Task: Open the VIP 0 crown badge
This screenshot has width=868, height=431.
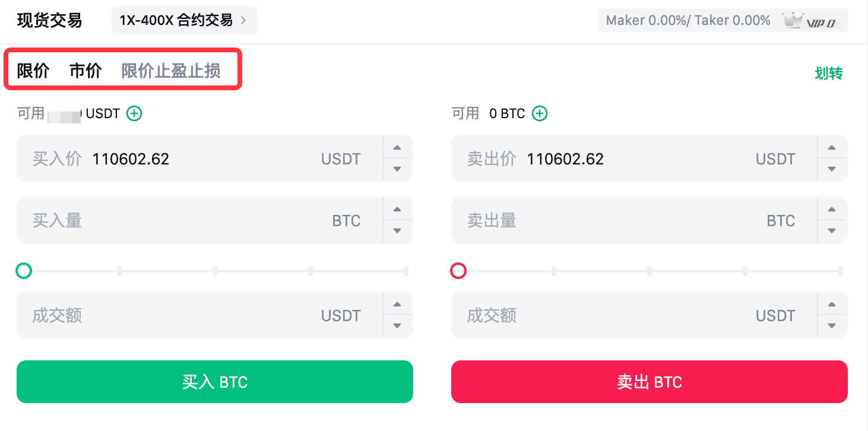Action: [x=811, y=20]
